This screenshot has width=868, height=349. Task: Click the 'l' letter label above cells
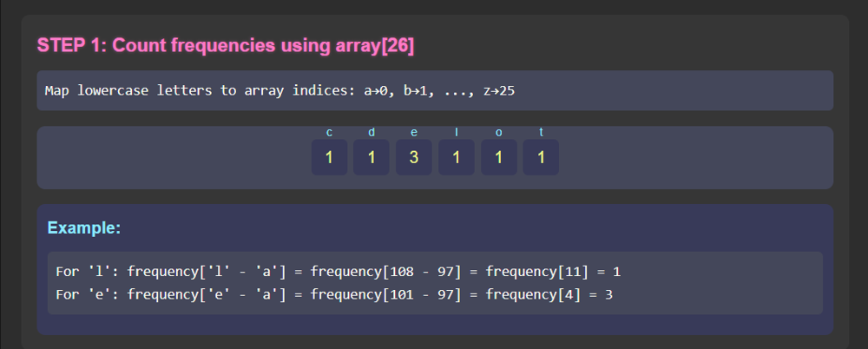tap(457, 132)
